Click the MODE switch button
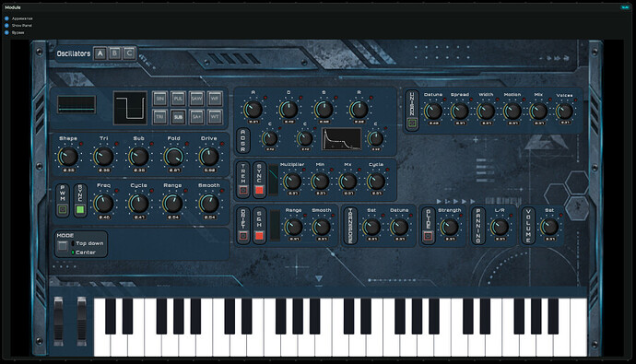Viewport: 636px width, 364px height. 63,246
